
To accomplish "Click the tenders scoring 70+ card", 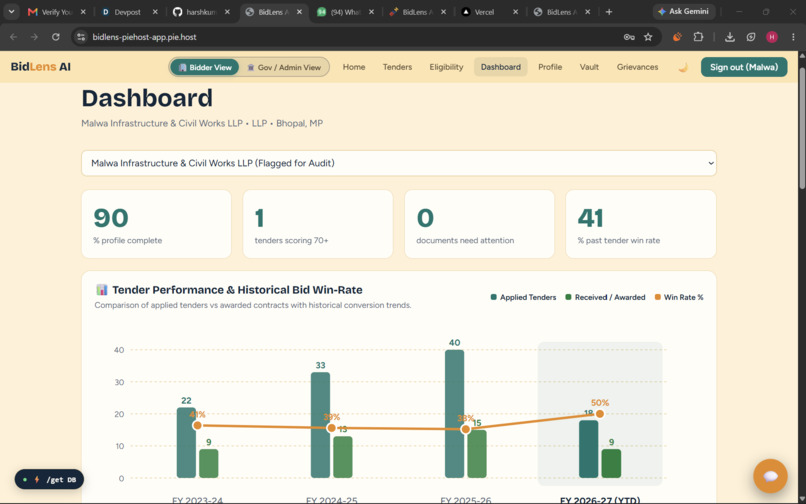I will pos(318,224).
